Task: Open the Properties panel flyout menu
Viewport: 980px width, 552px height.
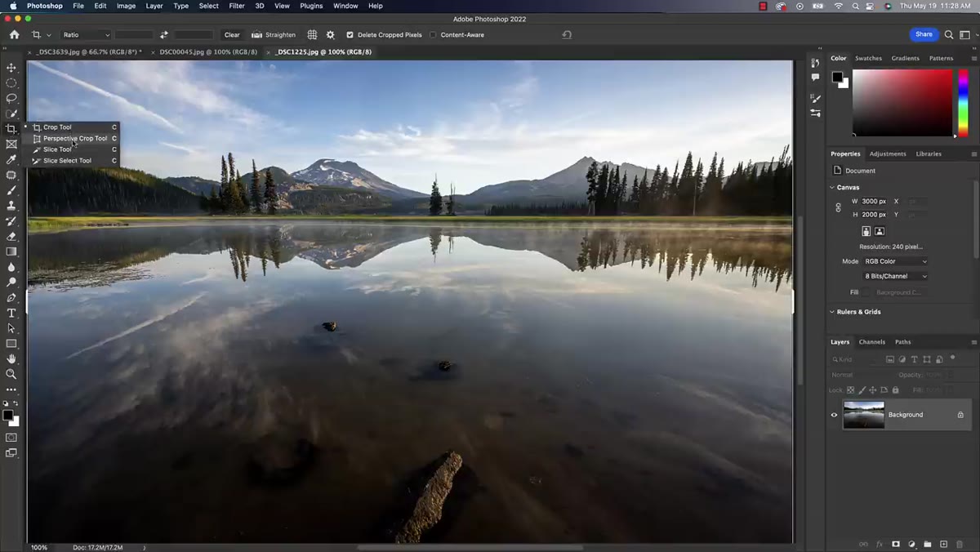Action: (x=973, y=154)
